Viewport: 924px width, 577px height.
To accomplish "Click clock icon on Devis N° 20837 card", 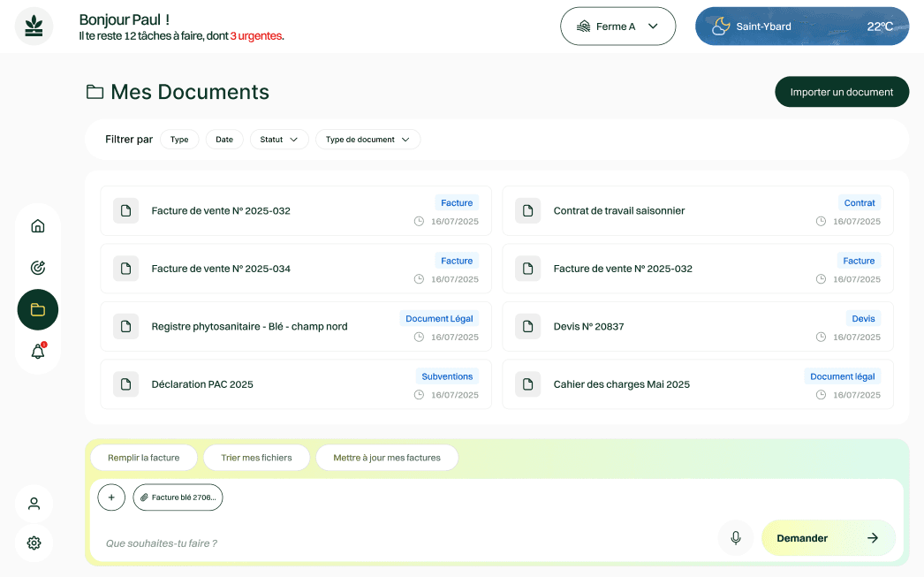I will pos(821,338).
